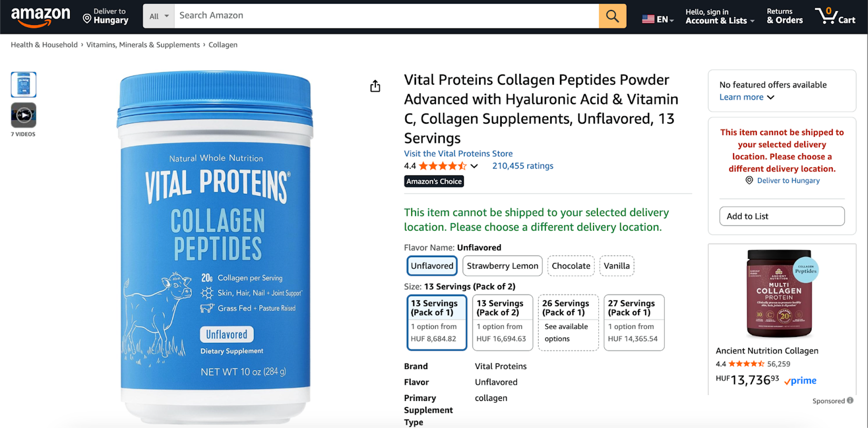The height and width of the screenshot is (428, 868).
Task: Expand the star rating breakdown chevron
Action: point(474,166)
